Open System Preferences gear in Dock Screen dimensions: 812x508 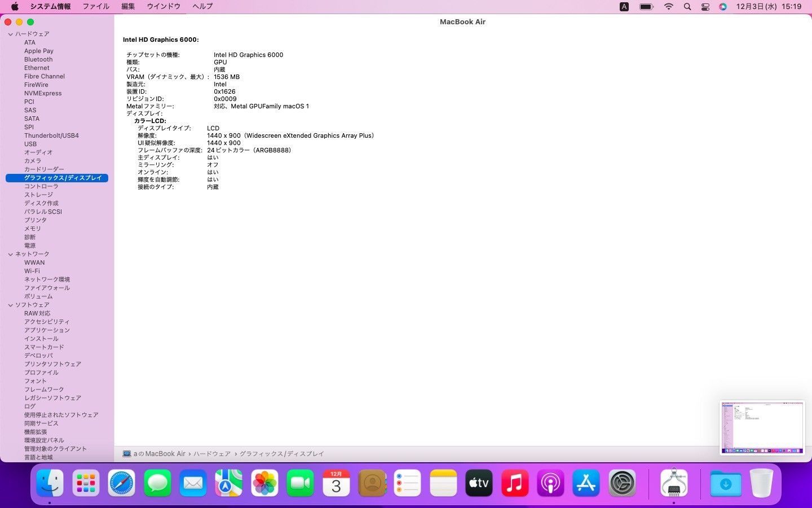[622, 483]
